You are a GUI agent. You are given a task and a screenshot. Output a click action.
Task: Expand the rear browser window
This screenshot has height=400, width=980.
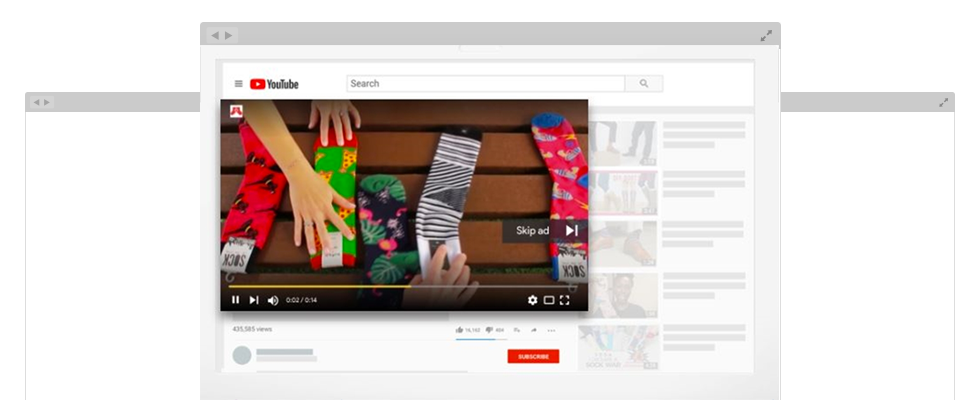944,102
